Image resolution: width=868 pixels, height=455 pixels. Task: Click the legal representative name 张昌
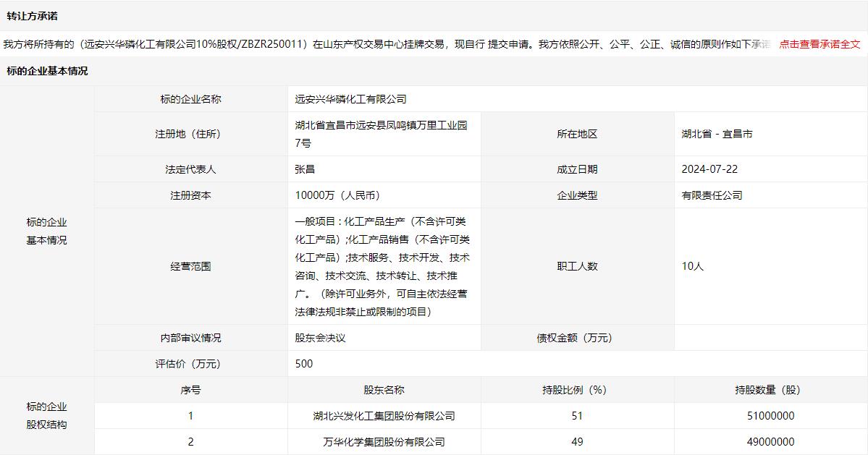[305, 169]
